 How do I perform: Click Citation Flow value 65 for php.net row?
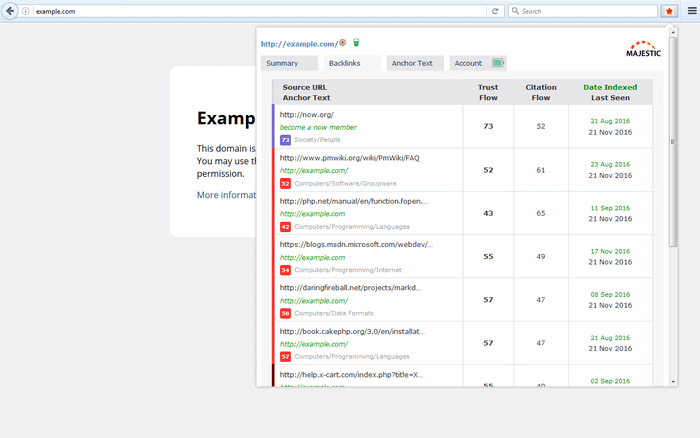pos(541,213)
